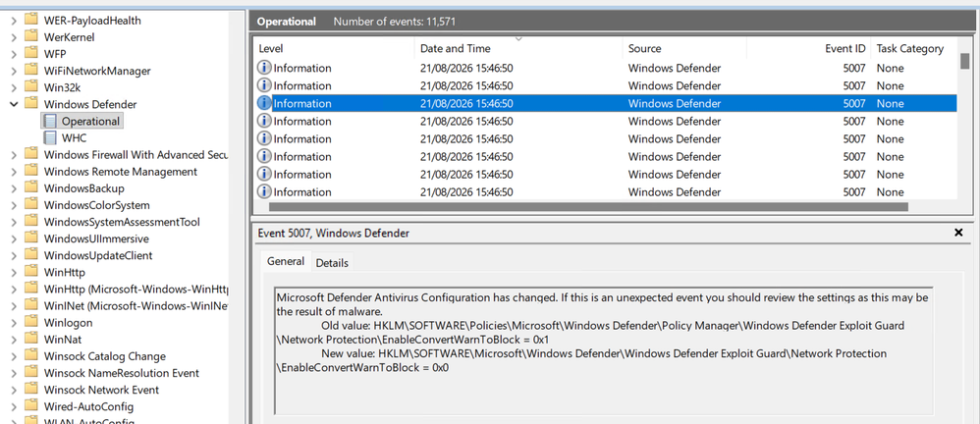Select the WindowsSystemAssessmentTool folder icon
980x424 pixels.
(x=30, y=222)
